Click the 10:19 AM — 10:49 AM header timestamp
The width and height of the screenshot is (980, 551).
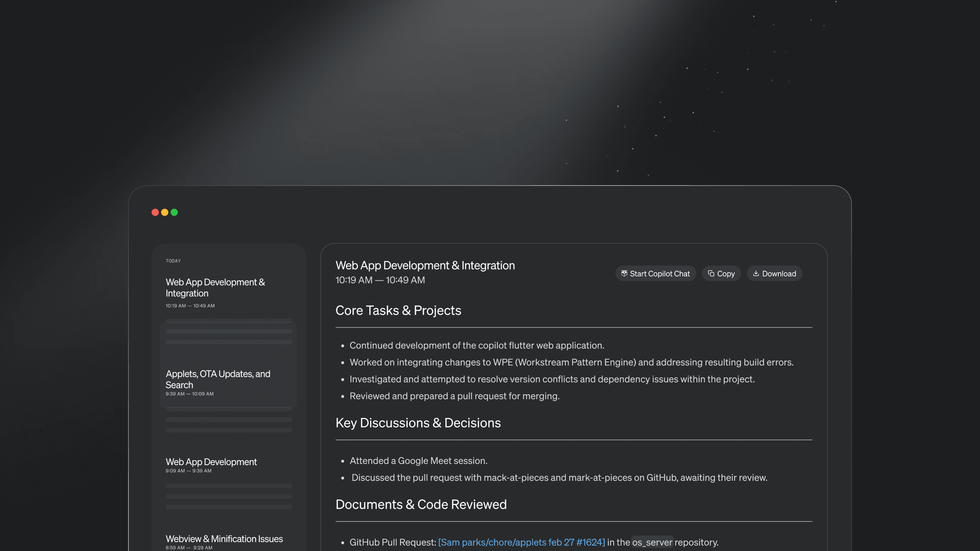pyautogui.click(x=380, y=280)
